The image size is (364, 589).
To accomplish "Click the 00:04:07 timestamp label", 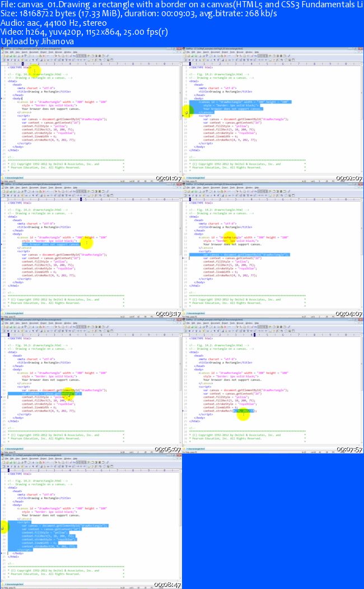I will click(x=349, y=314).
